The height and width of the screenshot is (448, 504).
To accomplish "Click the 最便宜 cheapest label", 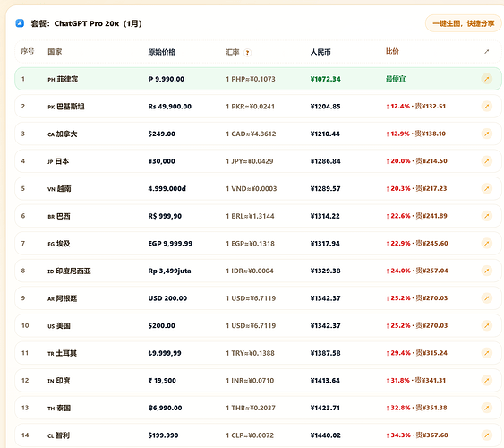I will click(x=396, y=79).
